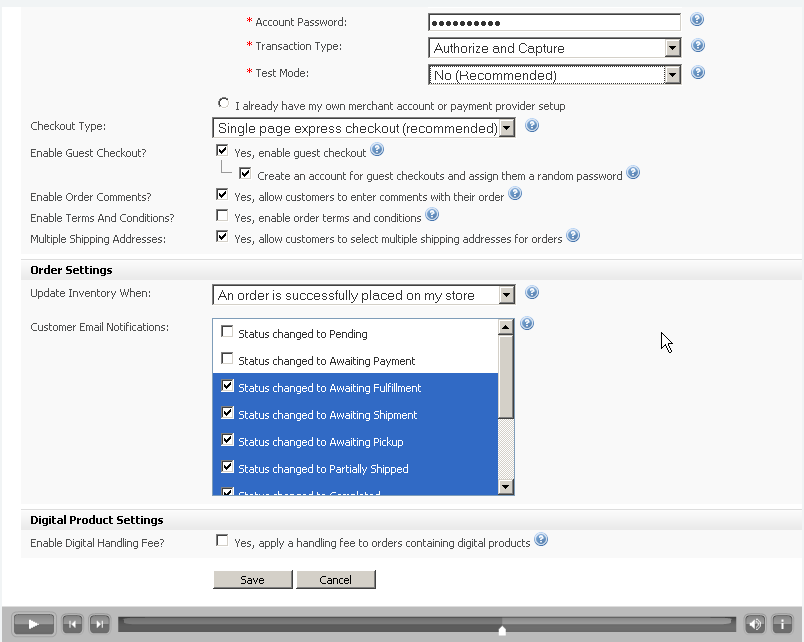Check Status changed to Awaiting Payment

[x=227, y=358]
